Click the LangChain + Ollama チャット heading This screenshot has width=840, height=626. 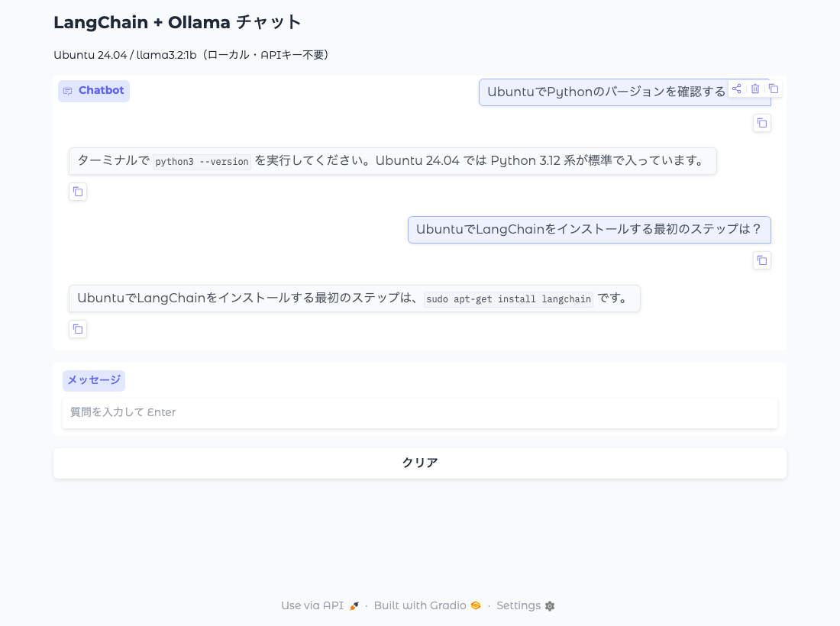(177, 22)
